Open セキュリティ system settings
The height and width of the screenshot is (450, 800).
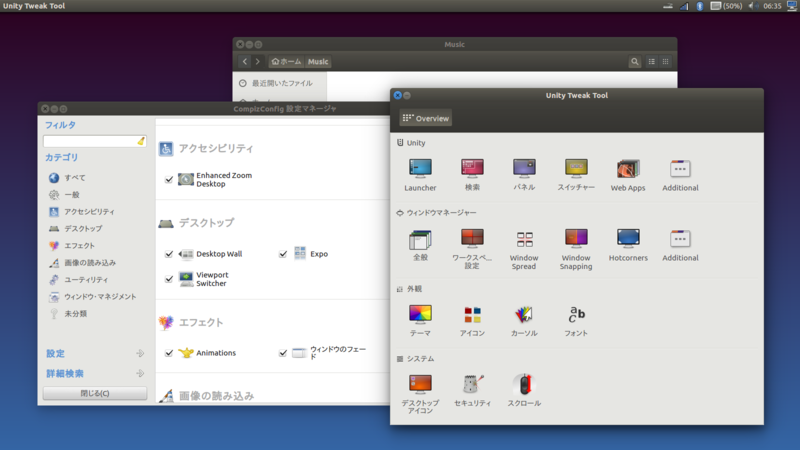click(472, 390)
